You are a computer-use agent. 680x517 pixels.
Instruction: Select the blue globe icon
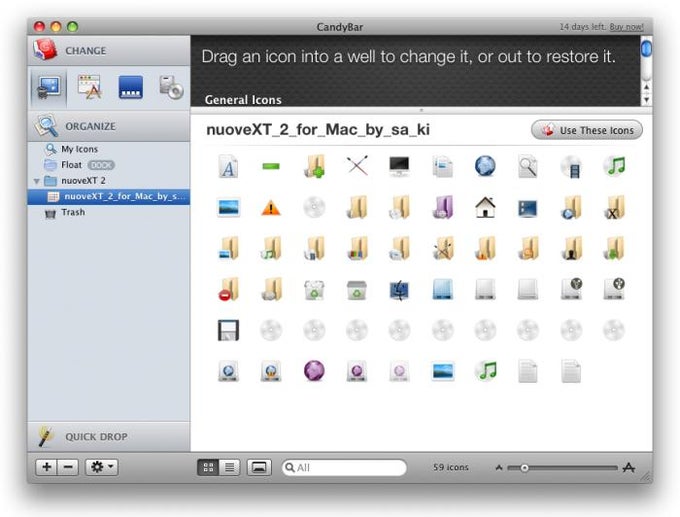tap(485, 166)
